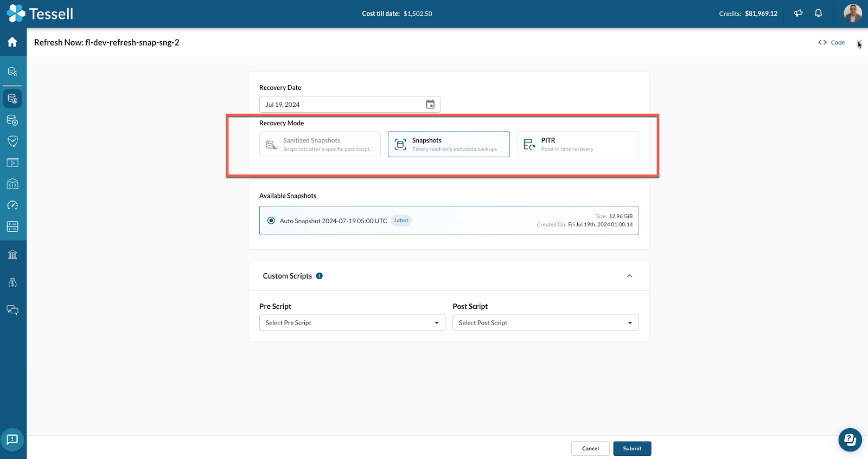Choose Sanitized Snapshots recovery mode

(x=320, y=144)
